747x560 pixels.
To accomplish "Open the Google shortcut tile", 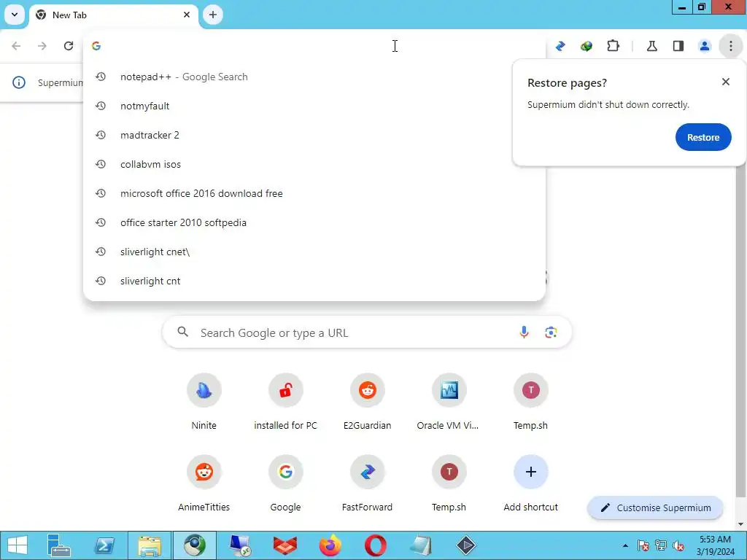I will pyautogui.click(x=285, y=484).
